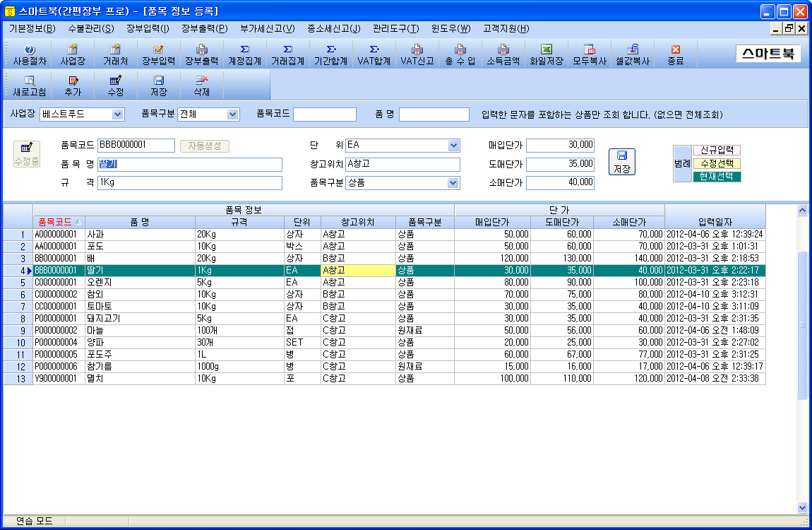Click the 품목명 field containing 딸기
Image resolution: width=812 pixels, height=530 pixels.
(190, 164)
